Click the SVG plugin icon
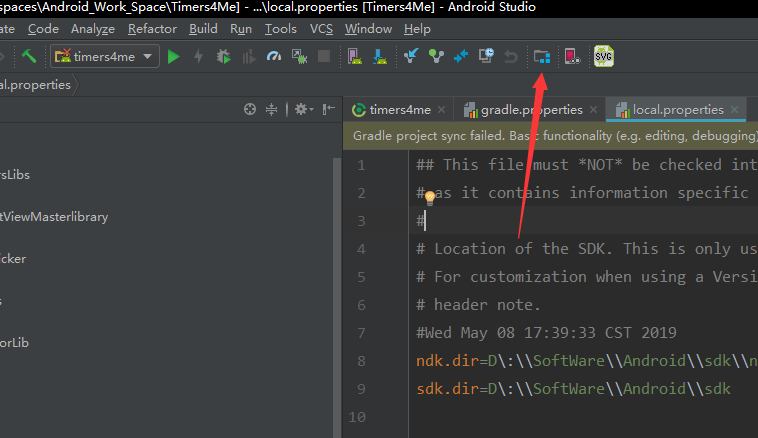758x438 pixels. 603,57
